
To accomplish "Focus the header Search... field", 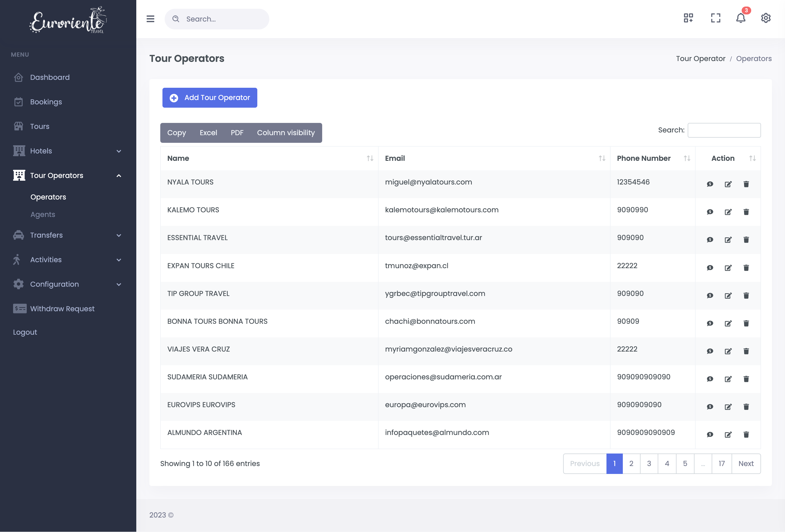I will 217,19.
